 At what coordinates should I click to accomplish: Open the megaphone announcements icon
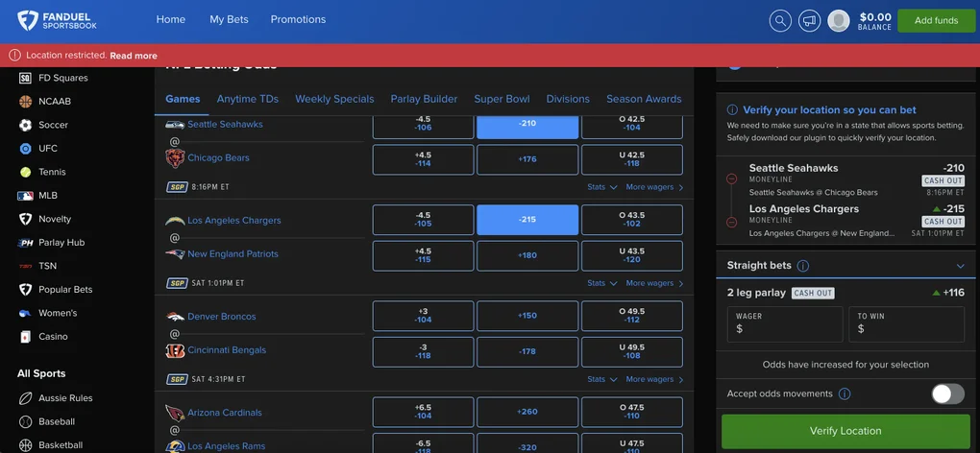pos(809,20)
